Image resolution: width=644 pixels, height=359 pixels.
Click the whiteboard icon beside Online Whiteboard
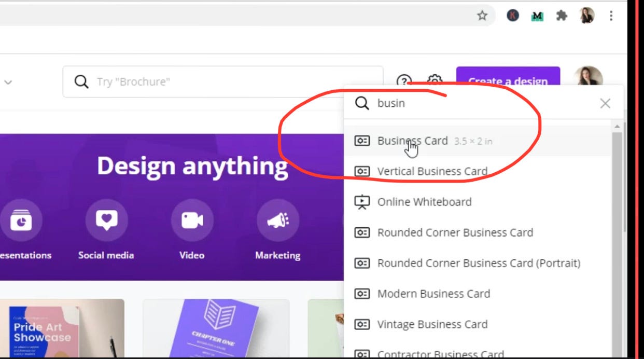(362, 202)
